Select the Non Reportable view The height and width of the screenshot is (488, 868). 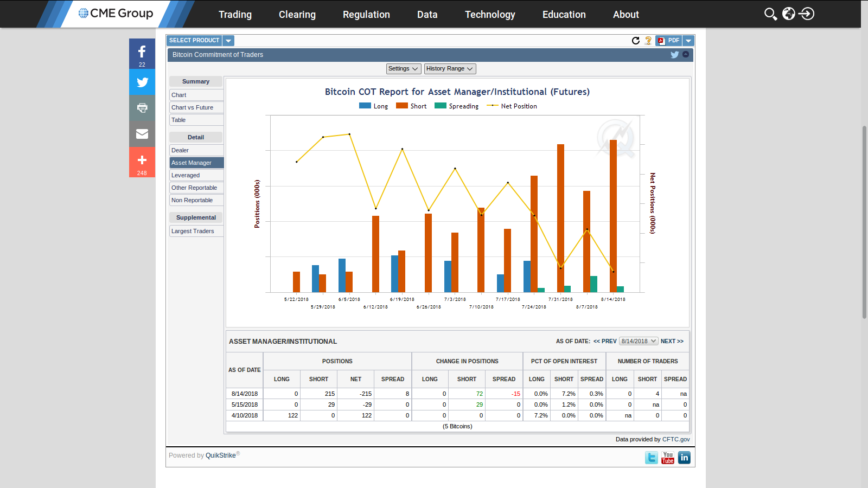[x=196, y=200]
